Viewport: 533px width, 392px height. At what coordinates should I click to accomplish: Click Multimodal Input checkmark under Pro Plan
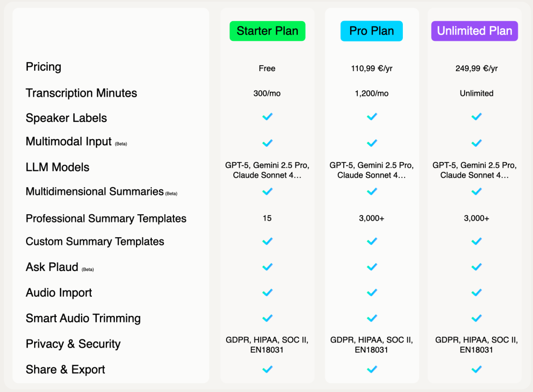click(x=372, y=143)
